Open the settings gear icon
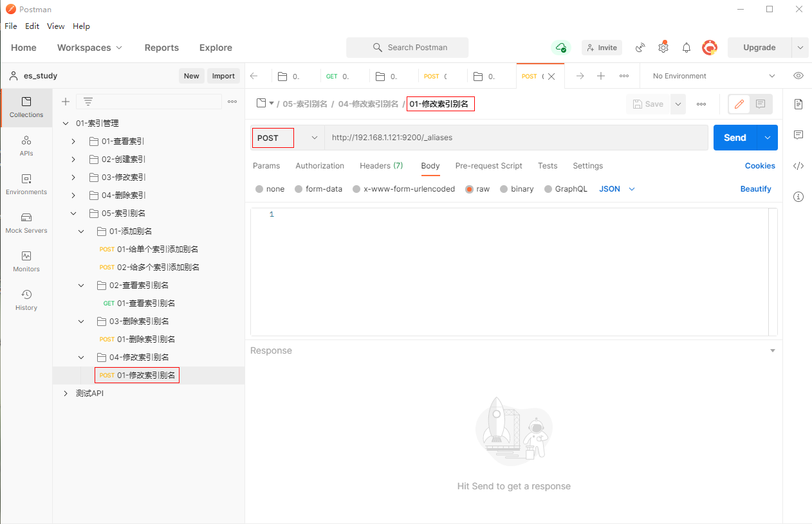 click(663, 48)
